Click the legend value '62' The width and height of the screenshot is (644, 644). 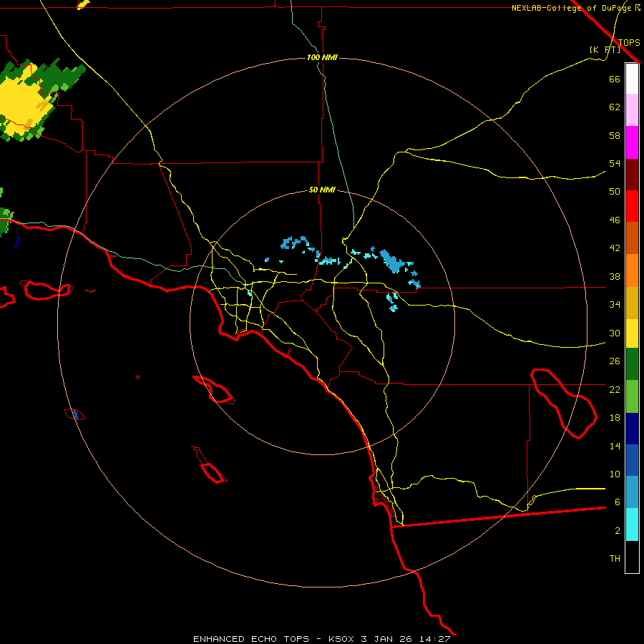615,107
